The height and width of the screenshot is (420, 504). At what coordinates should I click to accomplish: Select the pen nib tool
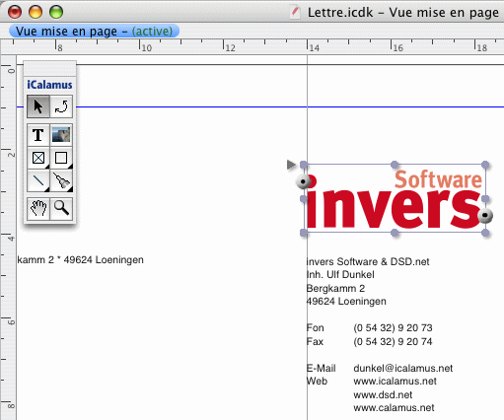pos(61,180)
